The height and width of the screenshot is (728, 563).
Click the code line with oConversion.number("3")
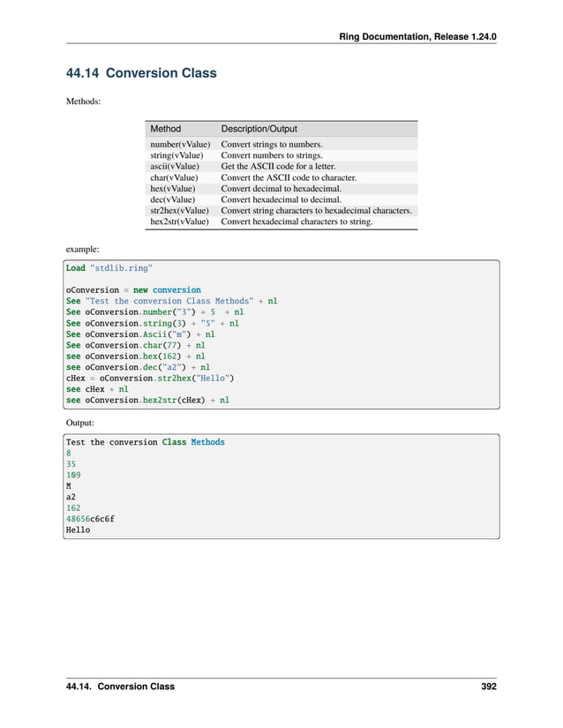coord(154,312)
